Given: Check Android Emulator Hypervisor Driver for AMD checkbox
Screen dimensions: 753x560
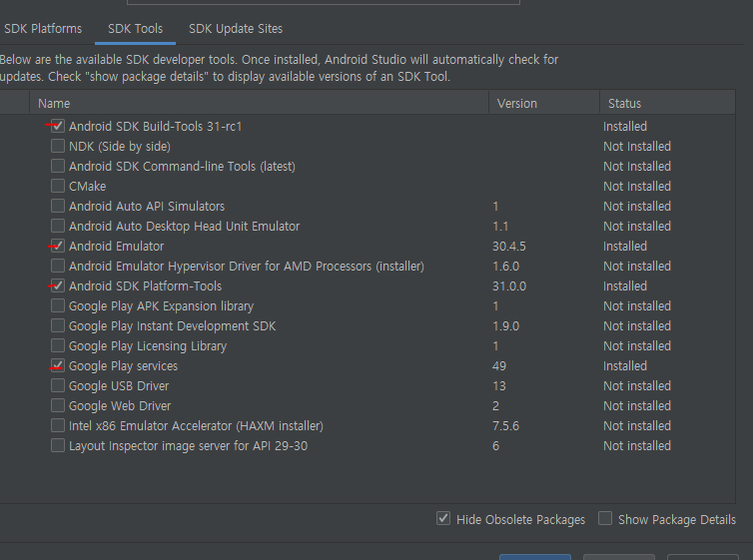Looking at the screenshot, I should coord(58,266).
